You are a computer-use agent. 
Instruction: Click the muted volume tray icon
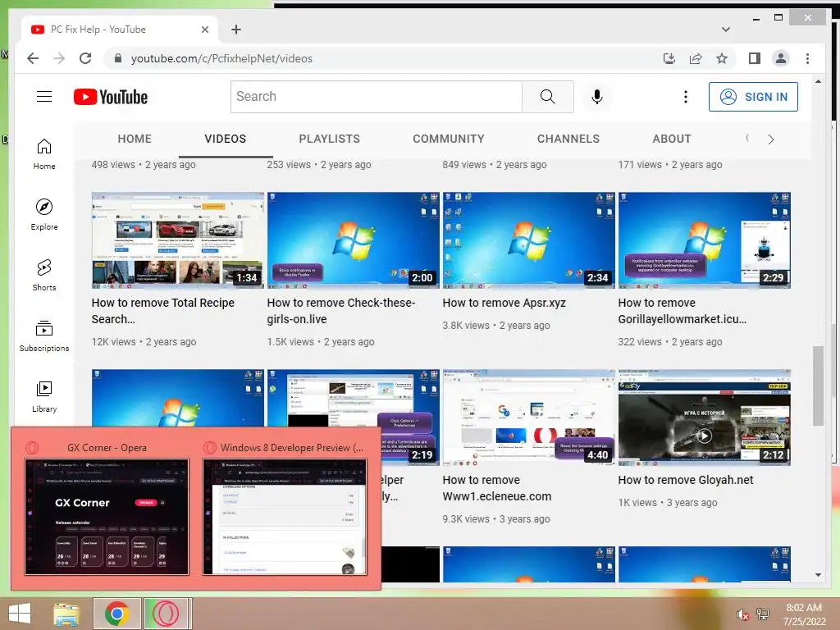742,614
